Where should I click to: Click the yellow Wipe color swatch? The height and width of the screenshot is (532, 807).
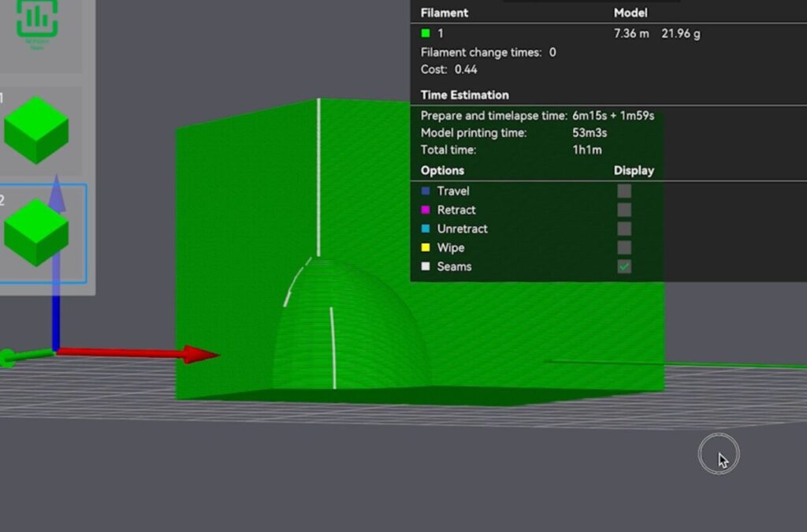pyautogui.click(x=426, y=247)
